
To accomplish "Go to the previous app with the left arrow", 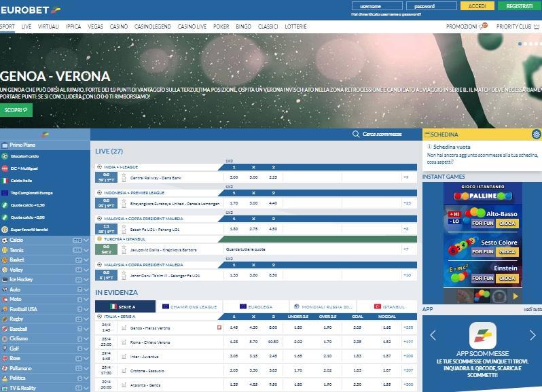I will pos(433,335).
